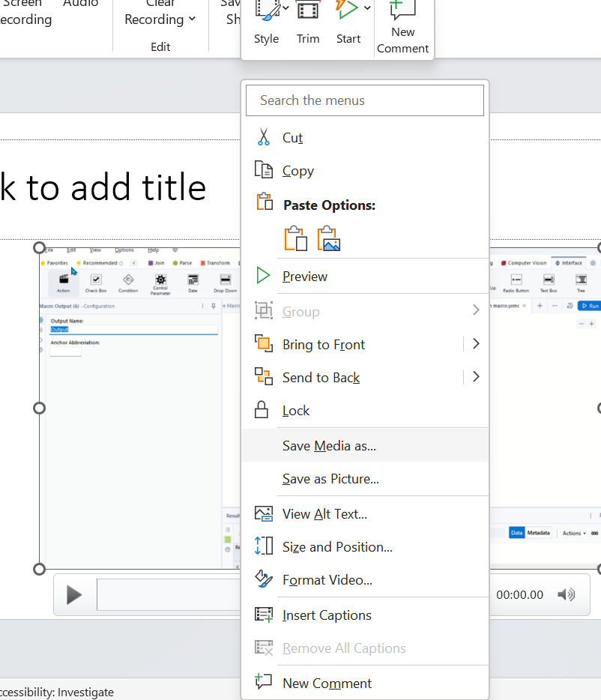This screenshot has height=700, width=601.
Task: Select the Metadata tab in video results
Action: pos(538,533)
